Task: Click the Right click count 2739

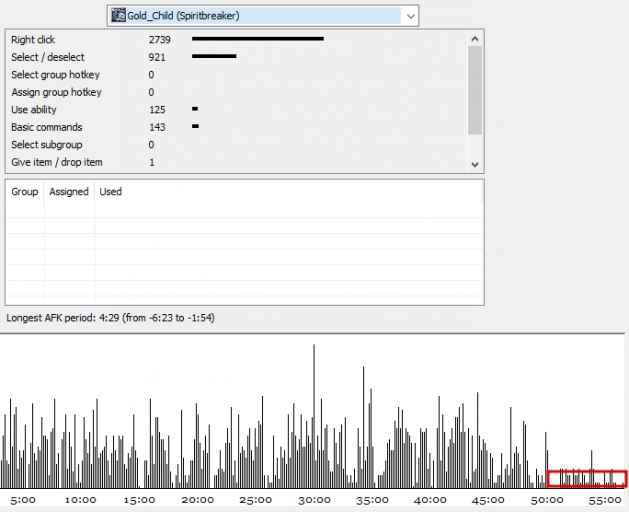Action: coord(159,40)
